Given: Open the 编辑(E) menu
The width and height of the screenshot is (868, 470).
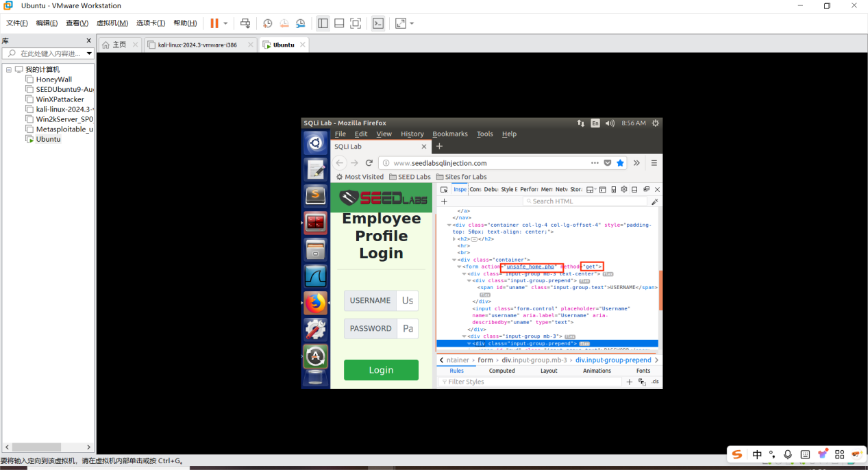Looking at the screenshot, I should click(47, 23).
